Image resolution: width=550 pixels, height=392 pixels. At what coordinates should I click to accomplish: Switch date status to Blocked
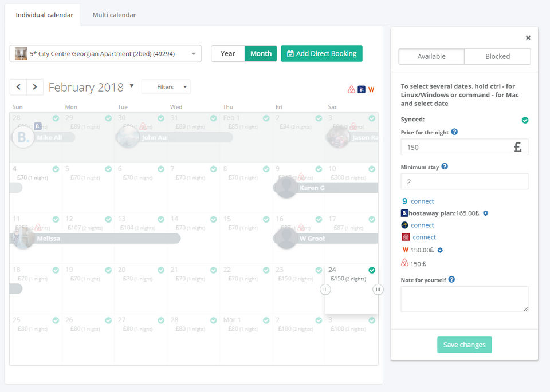click(x=497, y=56)
